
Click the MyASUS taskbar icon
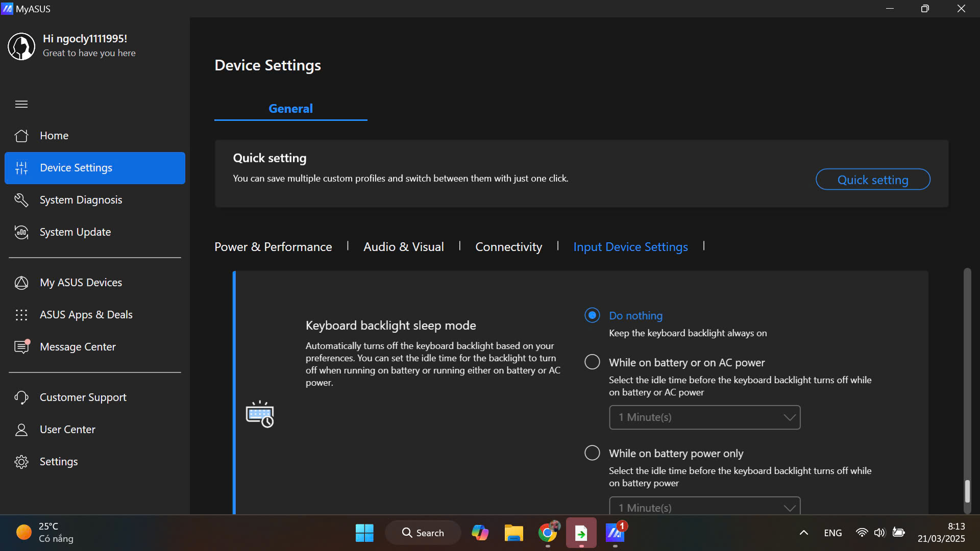click(x=615, y=533)
